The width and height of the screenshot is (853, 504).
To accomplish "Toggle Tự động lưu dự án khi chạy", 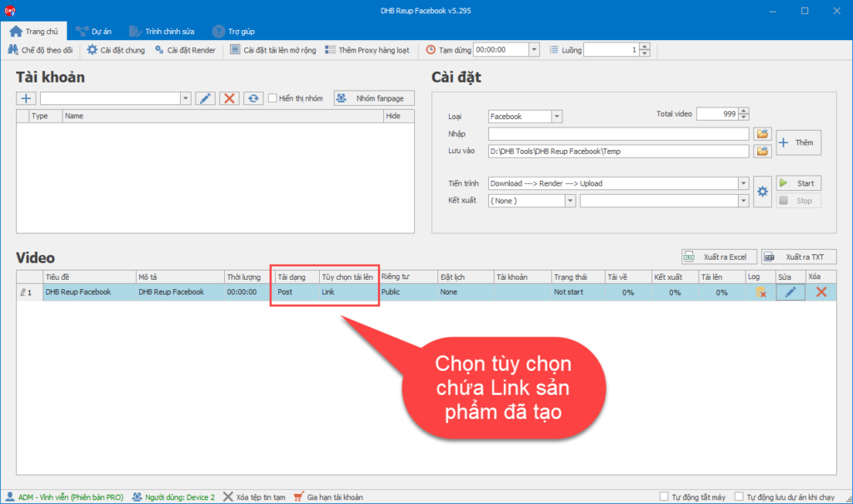I will [740, 497].
